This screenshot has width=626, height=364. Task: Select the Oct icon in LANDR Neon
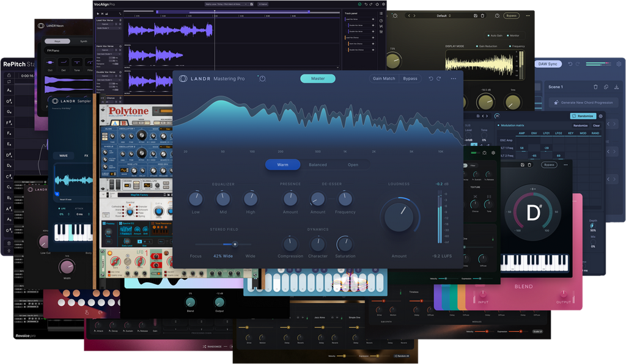point(50,62)
